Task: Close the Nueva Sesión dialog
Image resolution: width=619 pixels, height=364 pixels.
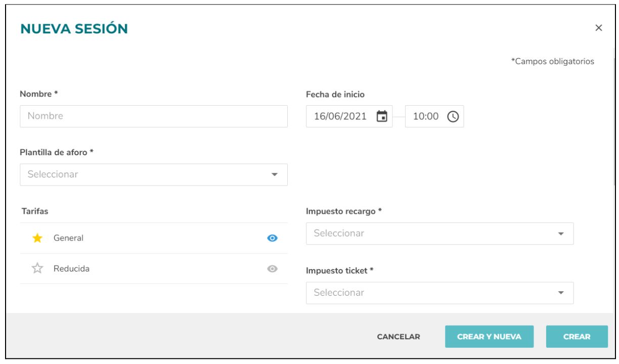Action: tap(599, 28)
